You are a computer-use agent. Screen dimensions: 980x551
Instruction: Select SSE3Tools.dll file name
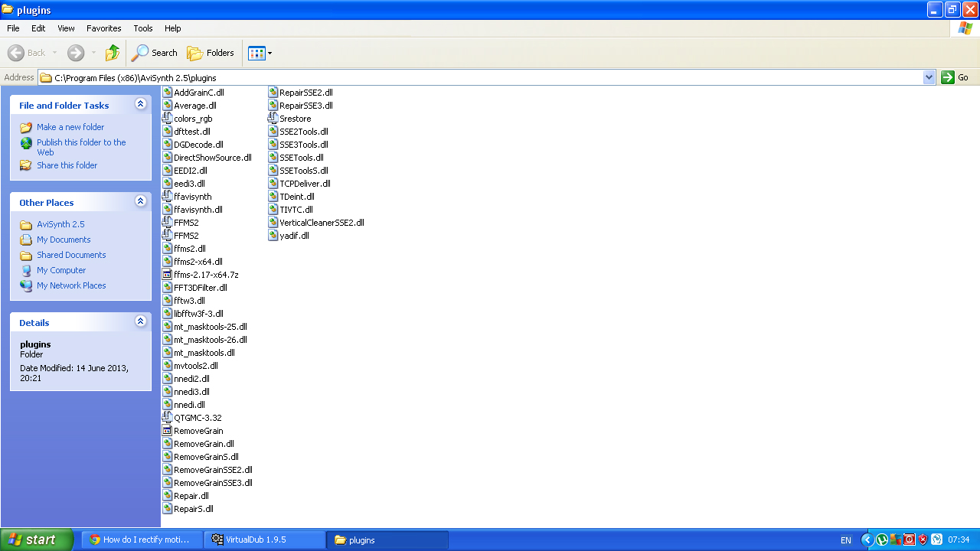coord(304,145)
